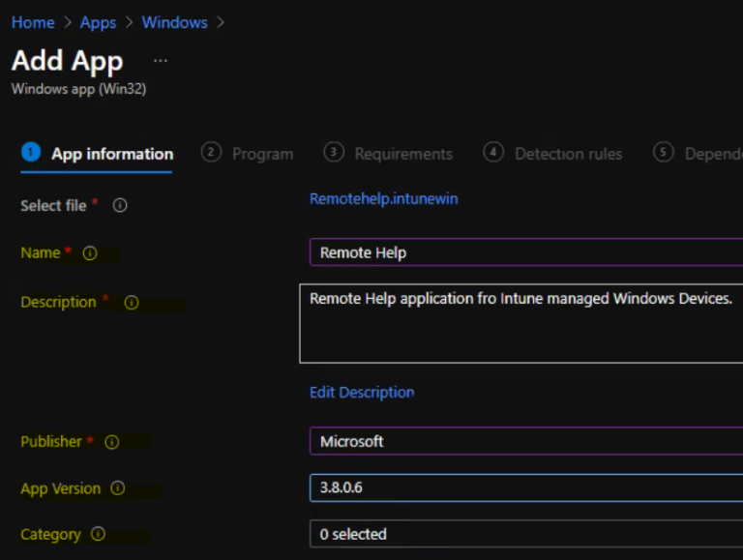The height and width of the screenshot is (560, 743).
Task: Click the step 1 circle icon
Action: pos(31,153)
